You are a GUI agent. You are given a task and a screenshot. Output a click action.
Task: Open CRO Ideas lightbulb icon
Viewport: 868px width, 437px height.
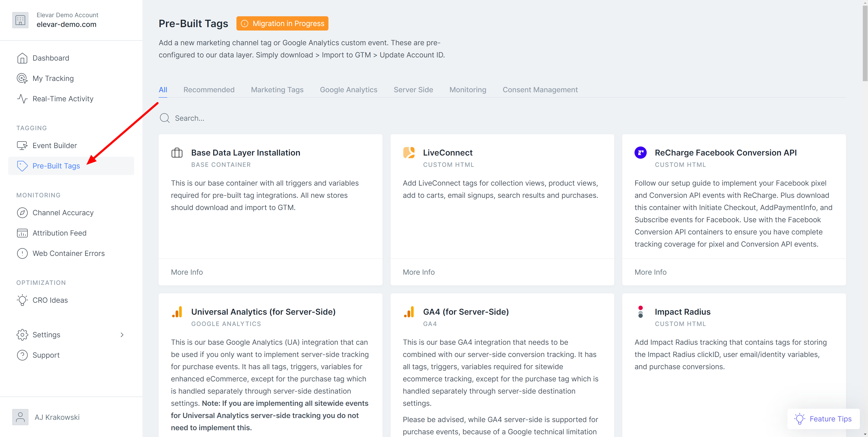[x=22, y=300]
